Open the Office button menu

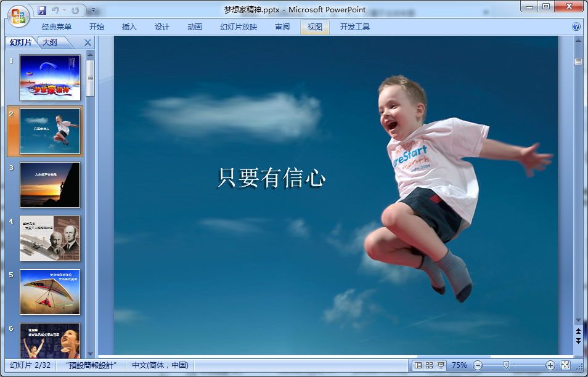[x=18, y=17]
